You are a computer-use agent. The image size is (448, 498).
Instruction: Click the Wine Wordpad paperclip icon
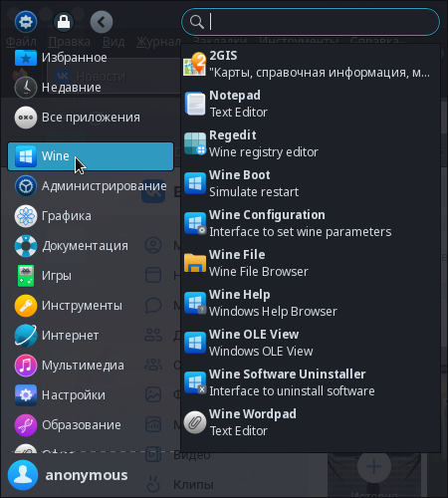195,422
